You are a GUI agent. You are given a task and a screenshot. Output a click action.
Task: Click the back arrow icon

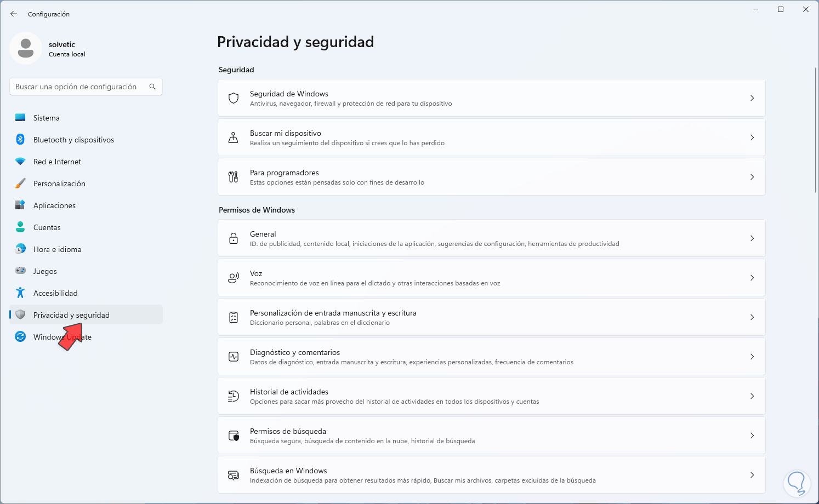(14, 14)
